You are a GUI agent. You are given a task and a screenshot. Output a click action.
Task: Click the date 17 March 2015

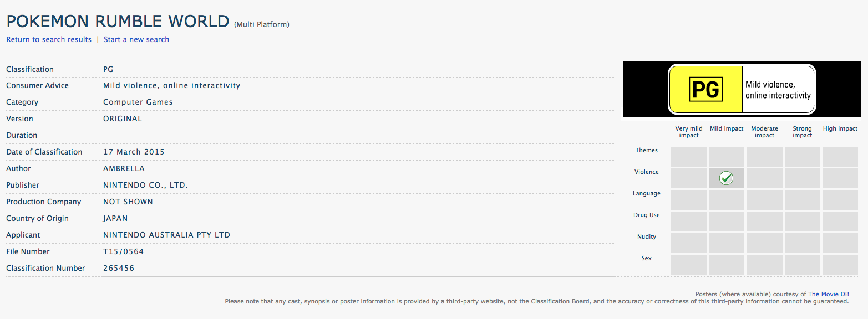click(x=134, y=152)
